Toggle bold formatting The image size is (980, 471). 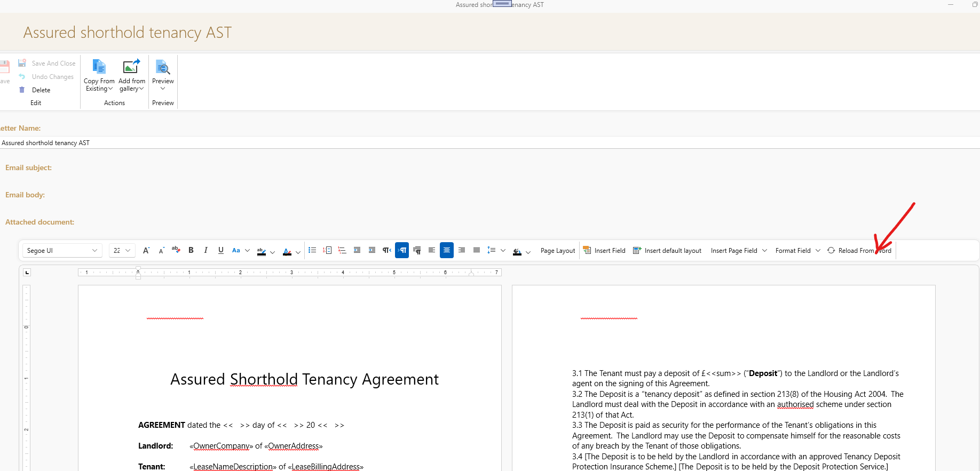[191, 250]
